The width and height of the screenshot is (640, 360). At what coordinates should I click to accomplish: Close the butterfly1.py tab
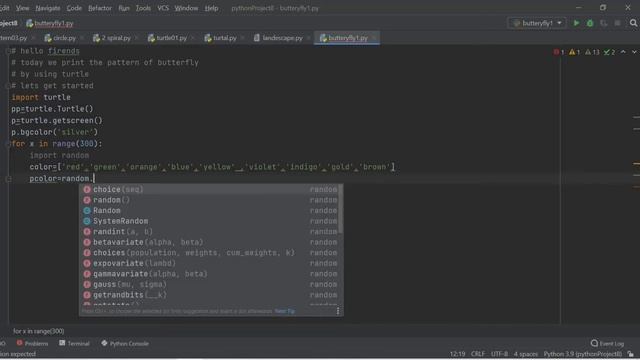pyautogui.click(x=374, y=38)
